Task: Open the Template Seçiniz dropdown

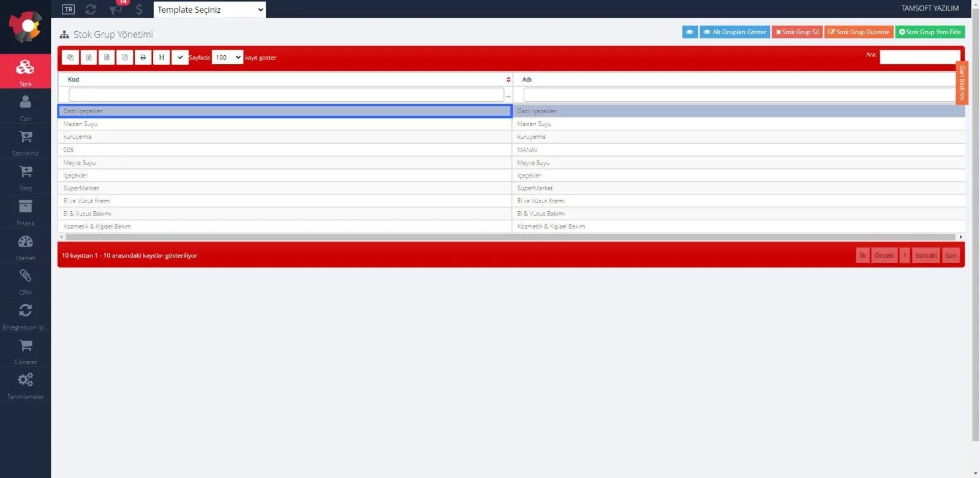Action: [209, 9]
